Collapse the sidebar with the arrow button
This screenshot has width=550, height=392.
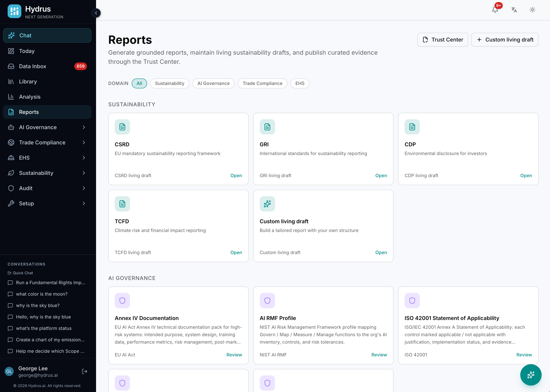tap(96, 13)
